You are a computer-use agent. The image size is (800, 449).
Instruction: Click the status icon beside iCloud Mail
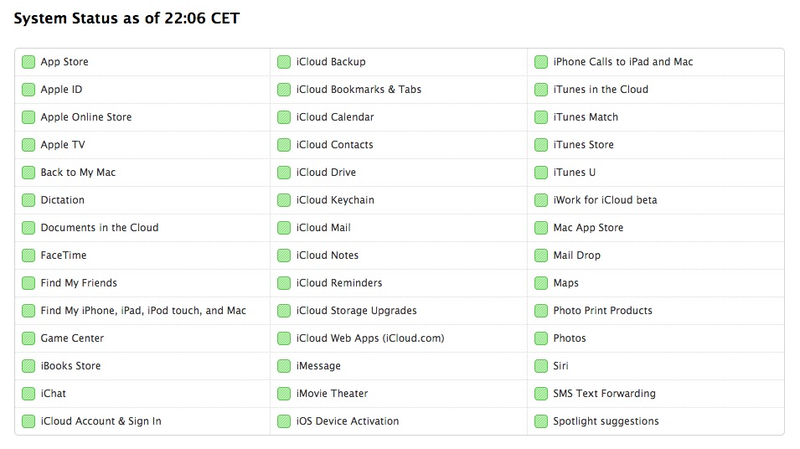(x=284, y=228)
